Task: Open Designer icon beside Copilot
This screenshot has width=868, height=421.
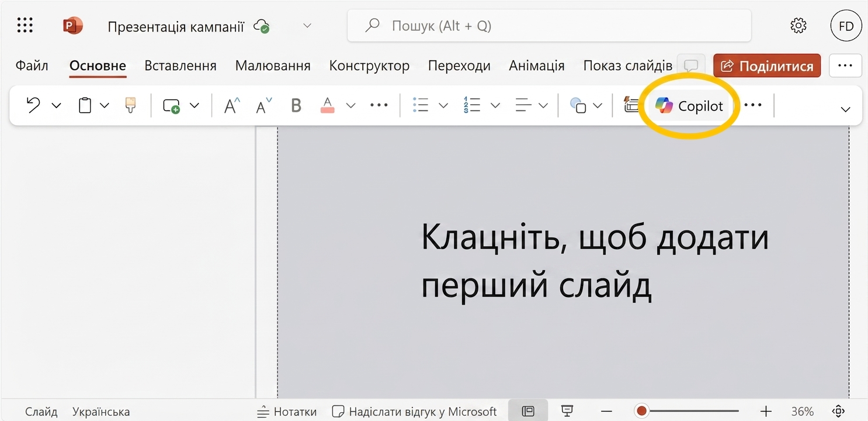Action: pos(631,105)
